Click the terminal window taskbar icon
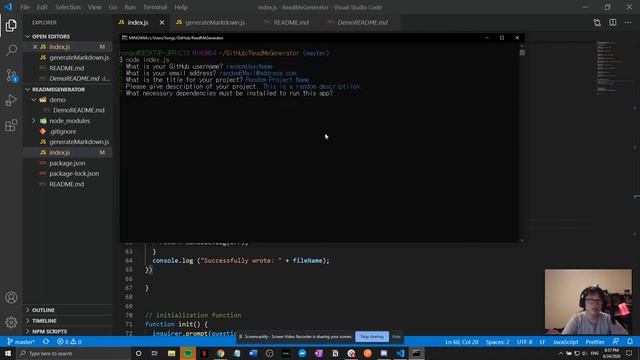Image resolution: width=640 pixels, height=360 pixels. pyautogui.click(x=417, y=353)
